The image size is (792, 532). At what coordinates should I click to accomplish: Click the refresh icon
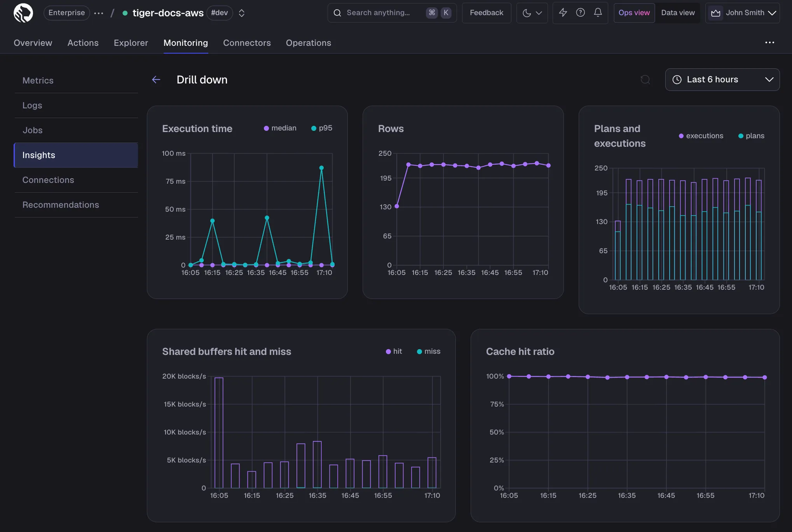[645, 80]
